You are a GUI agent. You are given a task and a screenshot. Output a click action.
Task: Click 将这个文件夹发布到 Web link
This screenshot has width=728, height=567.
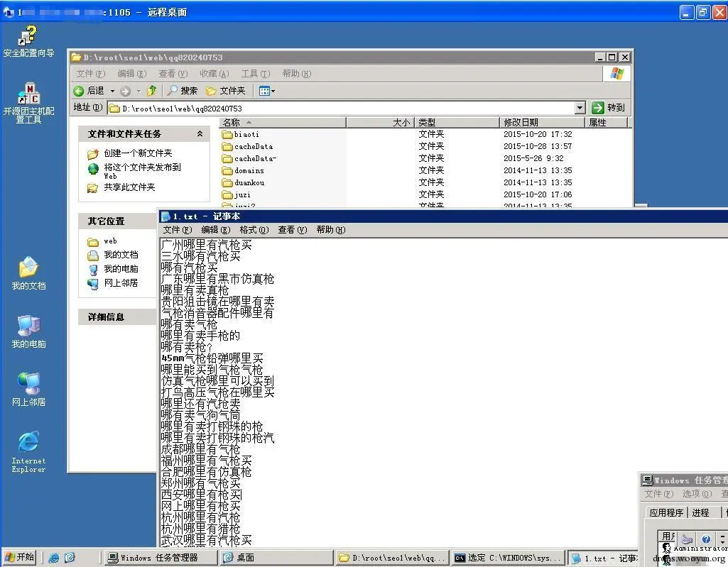click(x=142, y=171)
